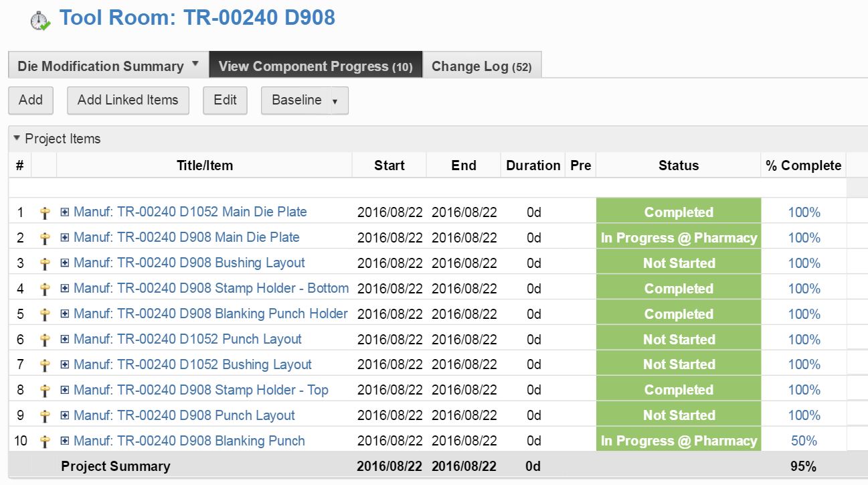Click pin icon for D1052 Punch Layout row
Image resolution: width=868 pixels, height=485 pixels.
45,340
